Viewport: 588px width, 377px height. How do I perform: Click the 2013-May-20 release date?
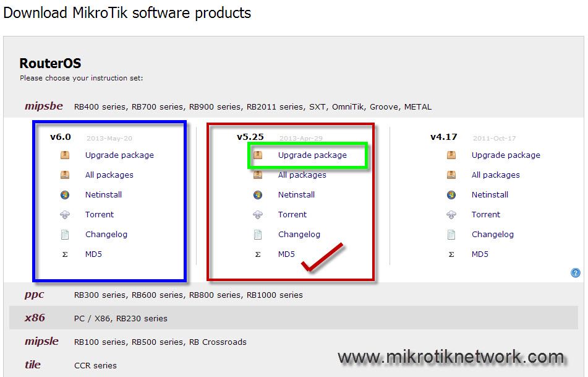pyautogui.click(x=109, y=138)
